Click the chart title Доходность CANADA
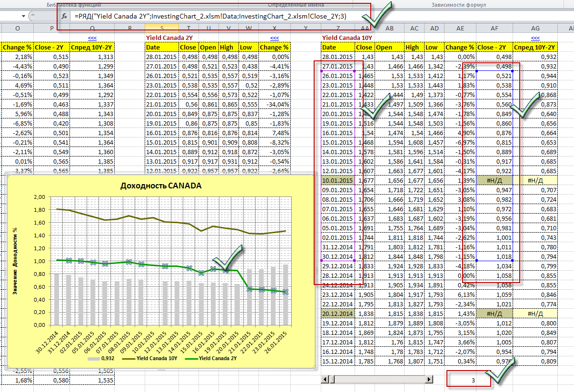 coord(160,186)
